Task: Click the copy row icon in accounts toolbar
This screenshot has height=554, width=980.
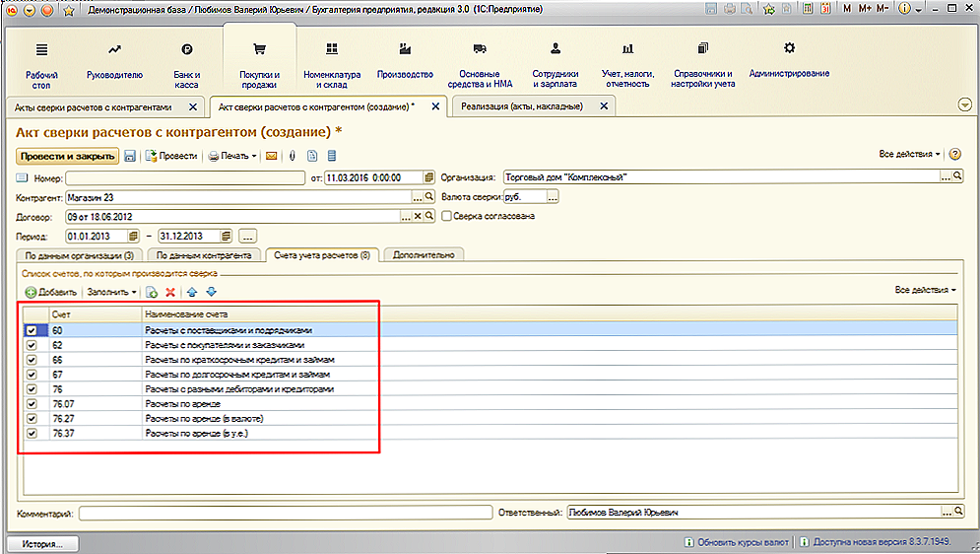Action: pyautogui.click(x=152, y=292)
